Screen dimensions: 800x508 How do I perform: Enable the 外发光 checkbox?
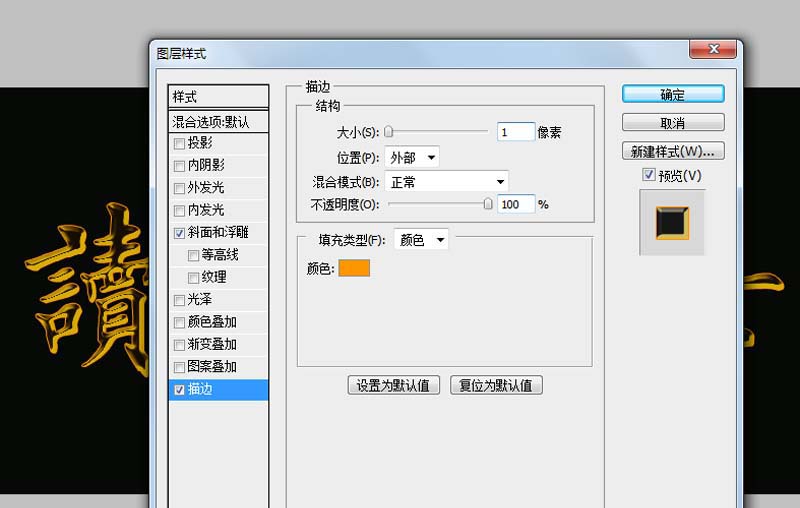click(x=179, y=189)
